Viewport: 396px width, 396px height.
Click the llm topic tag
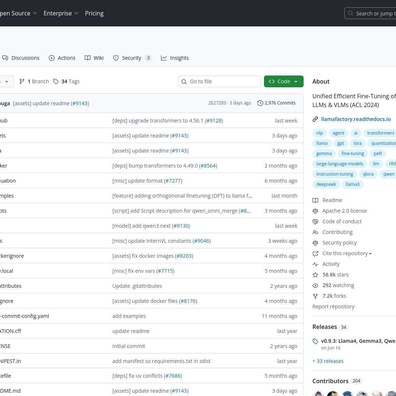[x=376, y=164]
